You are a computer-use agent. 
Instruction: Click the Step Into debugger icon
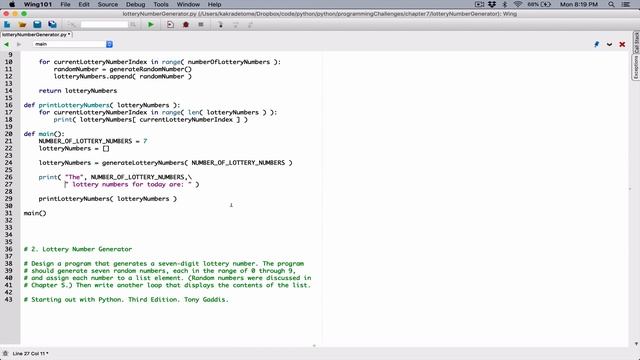pos(220,24)
